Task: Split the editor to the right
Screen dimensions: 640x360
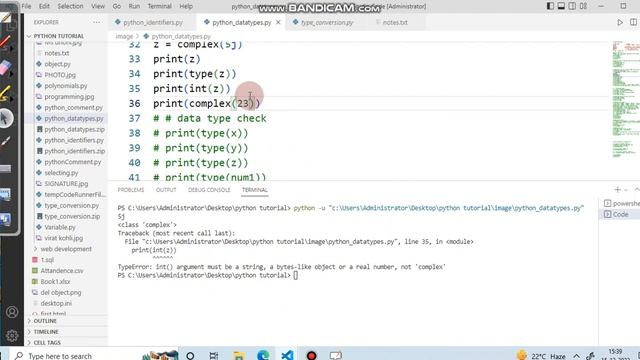Action: (633, 22)
